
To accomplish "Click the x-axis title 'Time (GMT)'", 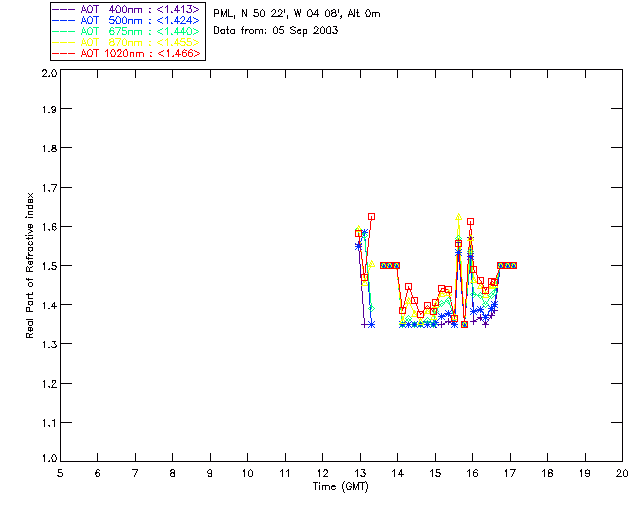I will (x=340, y=487).
